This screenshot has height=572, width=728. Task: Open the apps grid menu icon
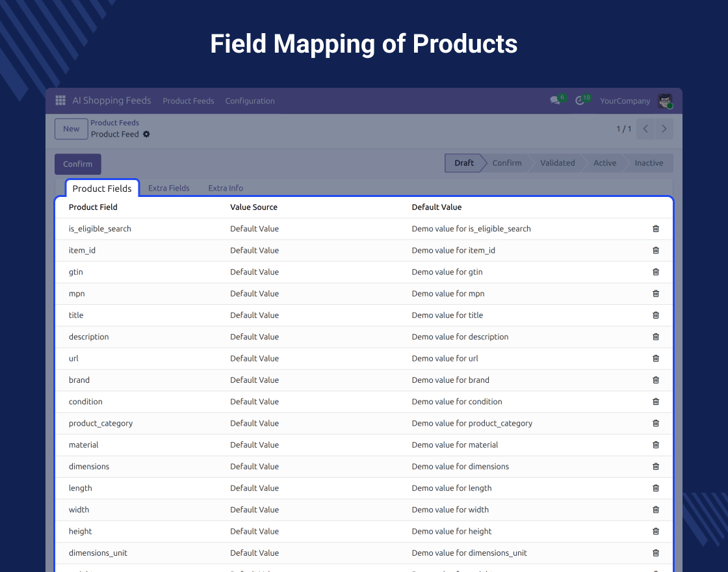[x=60, y=100]
